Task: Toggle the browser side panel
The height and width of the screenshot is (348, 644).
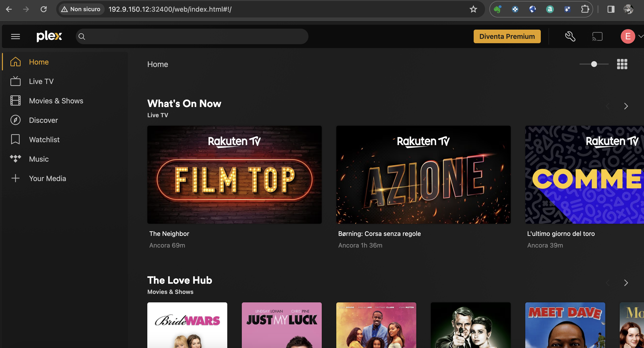Action: pyautogui.click(x=611, y=9)
